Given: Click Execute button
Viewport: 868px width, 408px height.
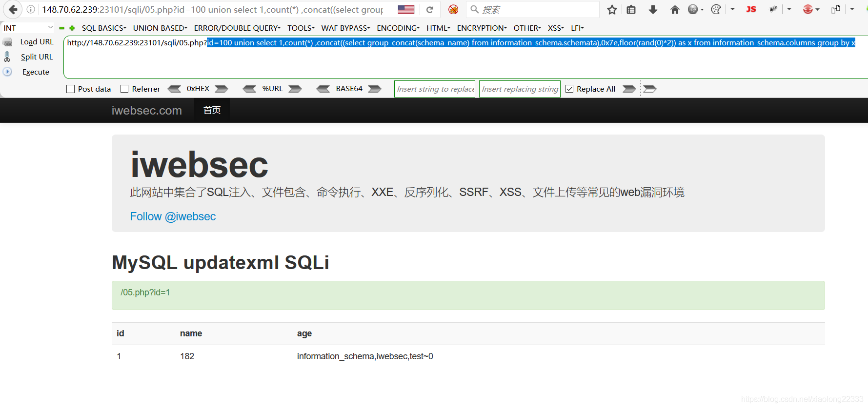Looking at the screenshot, I should pyautogui.click(x=36, y=72).
